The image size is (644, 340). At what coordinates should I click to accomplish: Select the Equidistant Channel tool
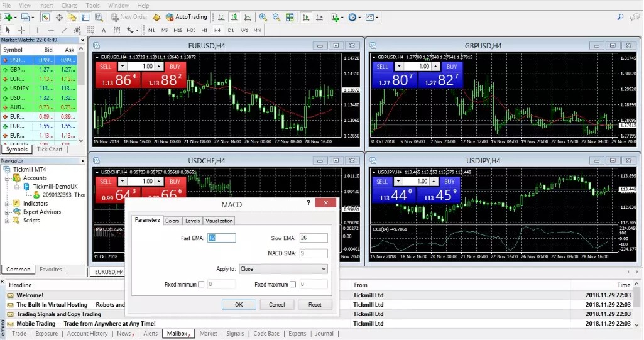click(x=77, y=30)
